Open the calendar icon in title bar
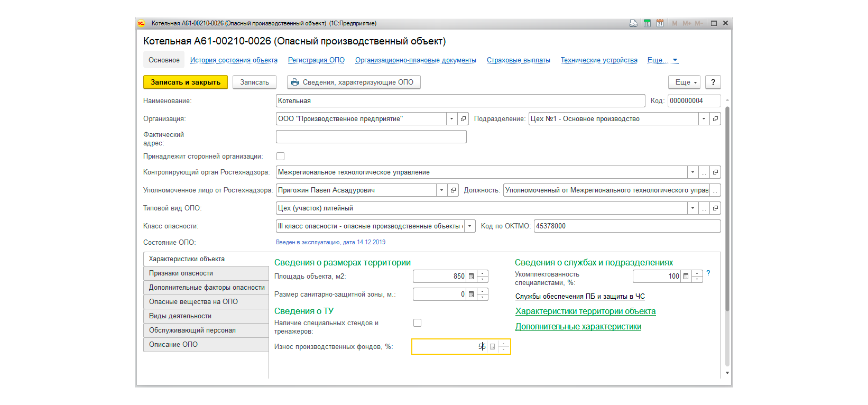Screen dimensions: 868x405 point(660,23)
